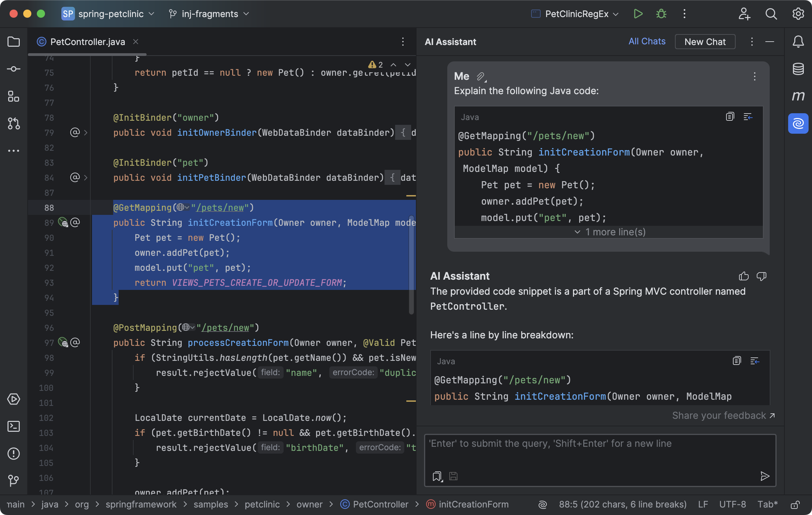This screenshot has width=812, height=515.
Task: Open the Pull Requests tool window
Action: tap(14, 123)
